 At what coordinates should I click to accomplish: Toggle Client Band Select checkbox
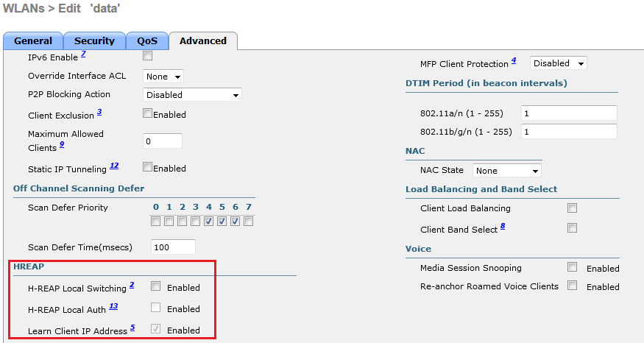(572, 228)
